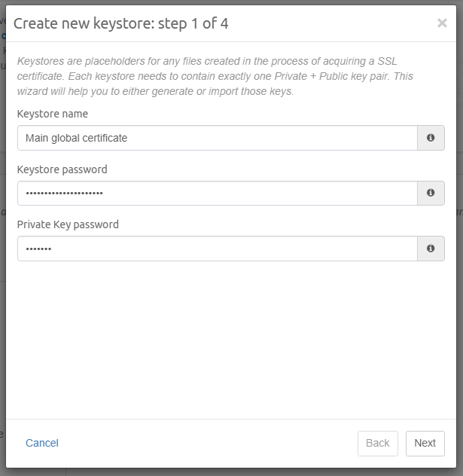Screen dimensions: 463x476
Task: Show info for the Keystore password field
Action: (431, 193)
